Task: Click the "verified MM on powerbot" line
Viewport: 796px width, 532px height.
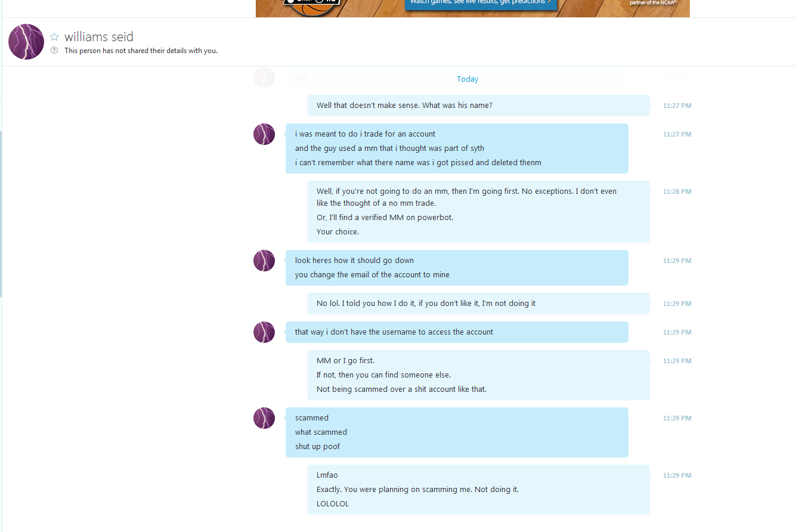Action: pos(385,218)
